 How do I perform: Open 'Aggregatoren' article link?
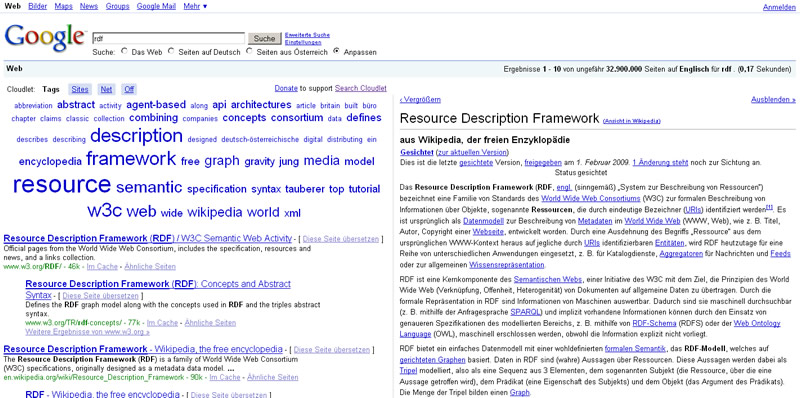[681, 254]
